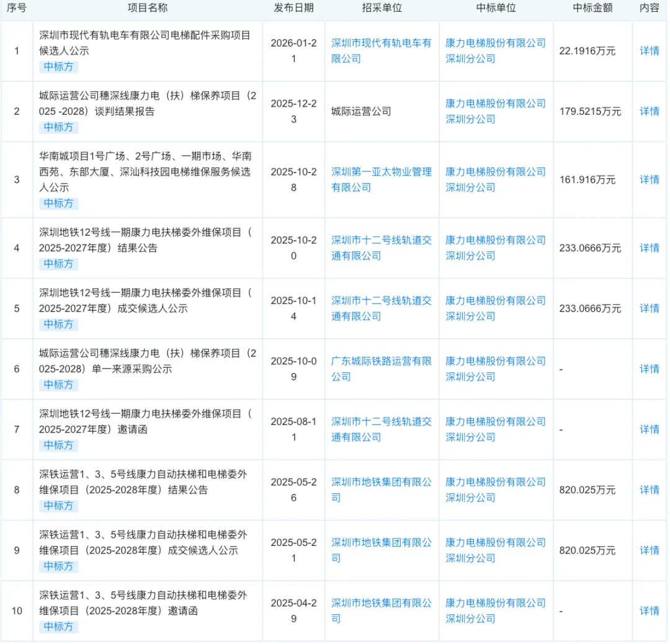Image resolution: width=670 pixels, height=644 pixels.
Task: Open 康力电梯 winner link in row 10
Action: [495, 611]
